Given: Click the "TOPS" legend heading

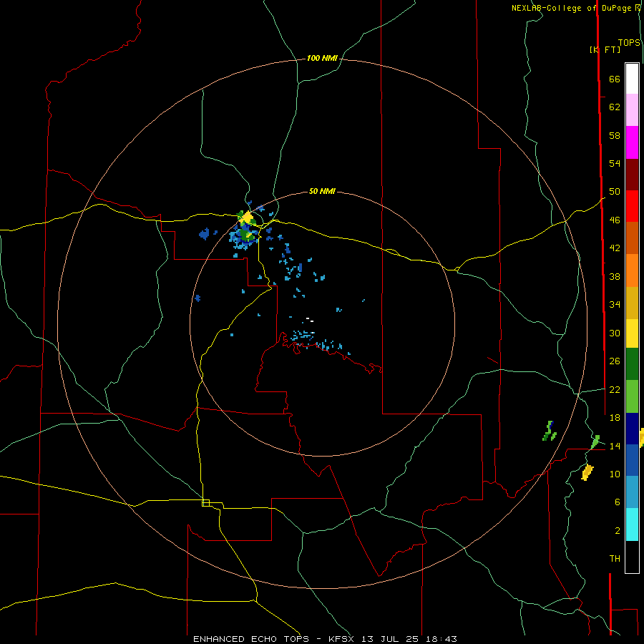Looking at the screenshot, I should coord(629,43).
